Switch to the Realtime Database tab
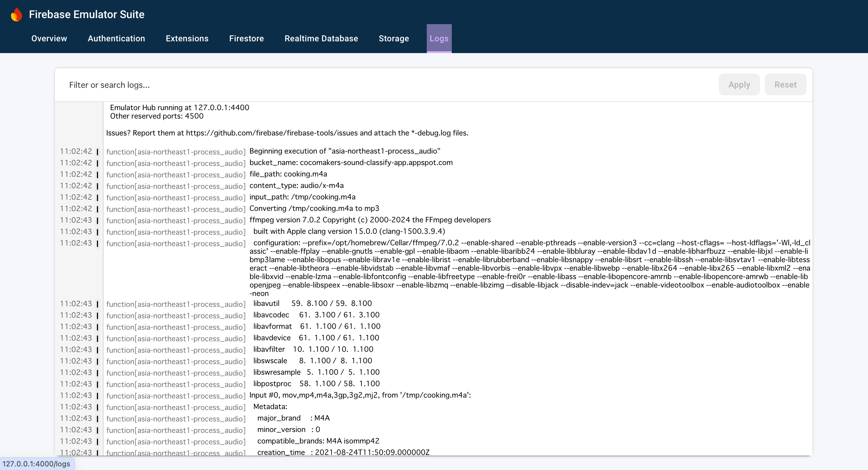 [321, 38]
